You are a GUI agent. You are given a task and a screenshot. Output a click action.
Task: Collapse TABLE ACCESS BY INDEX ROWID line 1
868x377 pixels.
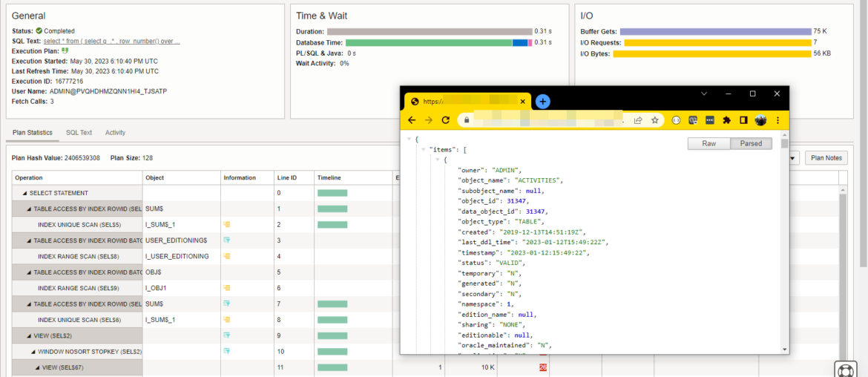(30, 209)
